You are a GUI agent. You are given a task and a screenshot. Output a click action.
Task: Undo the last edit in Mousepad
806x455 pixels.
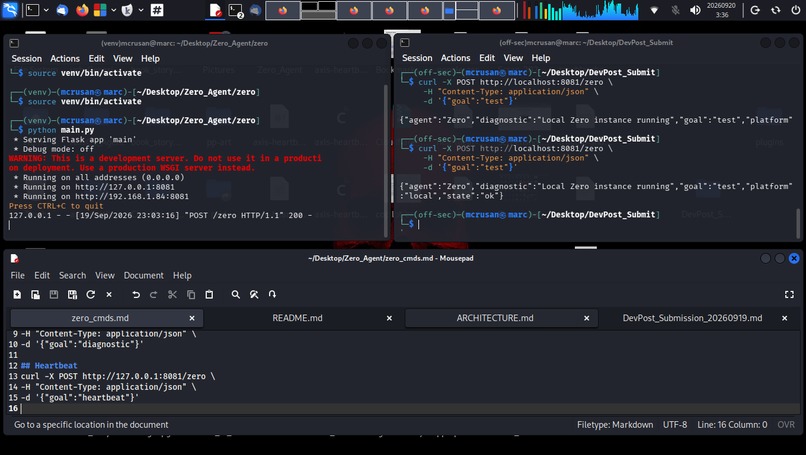[136, 295]
